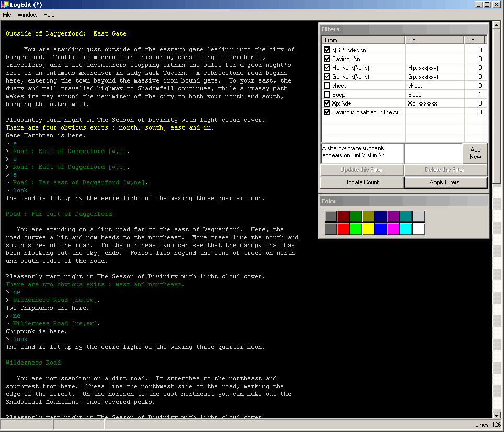The width and height of the screenshot is (504, 432).
Task: Select the white color swatch
Action: tap(418, 229)
